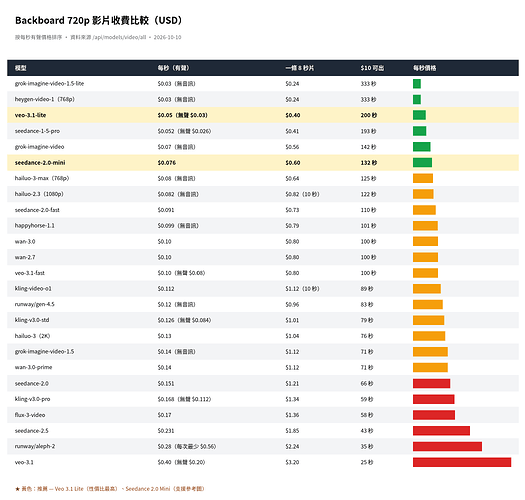The image size is (525, 500).
Task: Select the 'veo-3.1-fast' model name
Action: pos(29,273)
